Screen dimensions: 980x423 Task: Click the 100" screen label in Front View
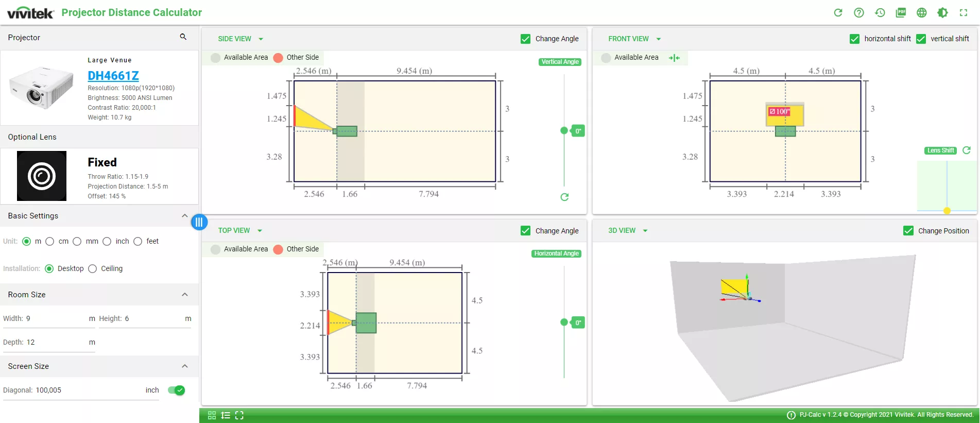779,111
